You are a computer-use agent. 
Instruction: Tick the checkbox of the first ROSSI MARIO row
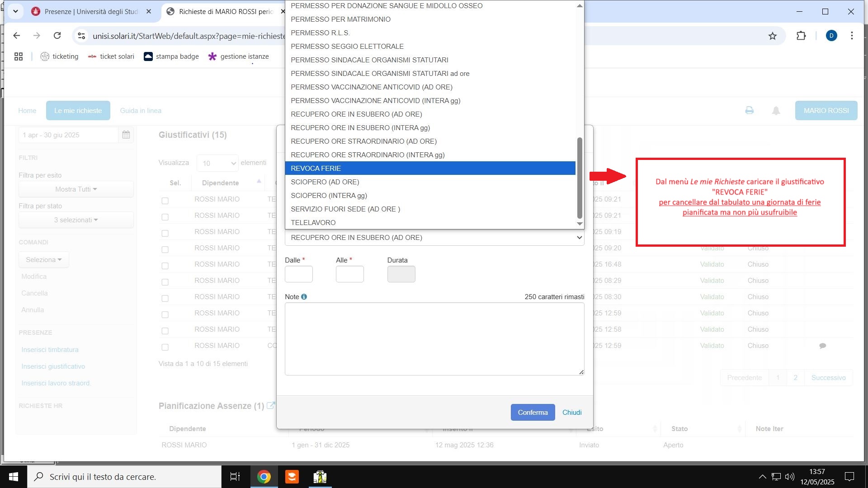(x=165, y=201)
